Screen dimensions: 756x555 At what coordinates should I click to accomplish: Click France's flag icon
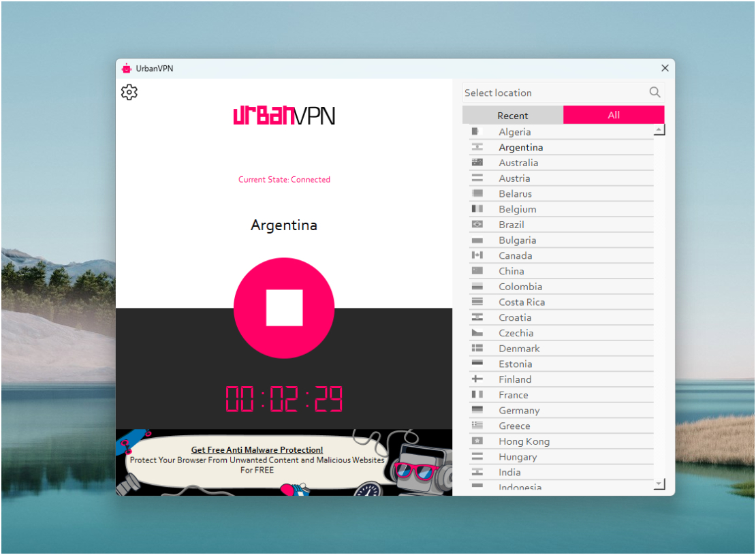pos(477,394)
